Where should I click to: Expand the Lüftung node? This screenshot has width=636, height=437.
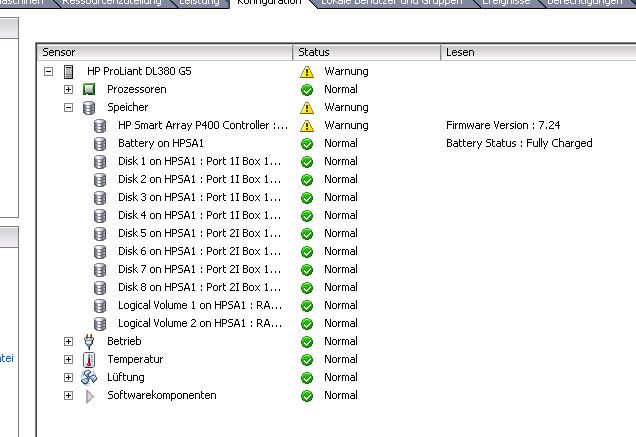tap(69, 378)
